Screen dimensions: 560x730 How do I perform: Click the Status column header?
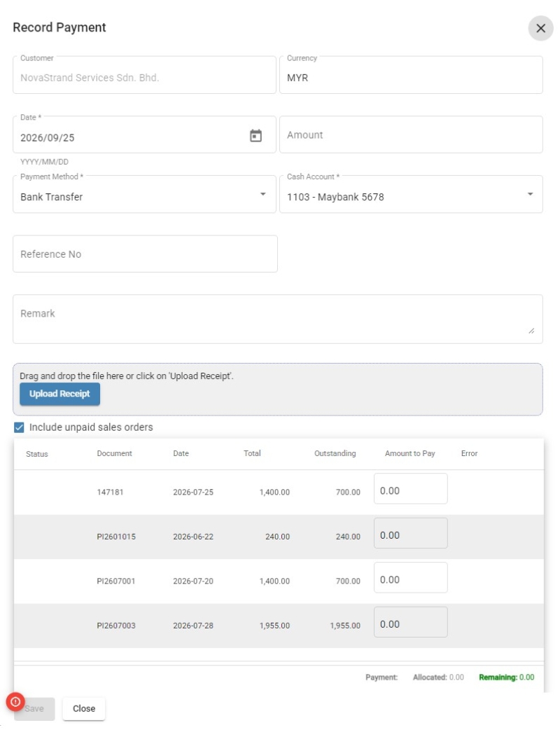tap(36, 454)
